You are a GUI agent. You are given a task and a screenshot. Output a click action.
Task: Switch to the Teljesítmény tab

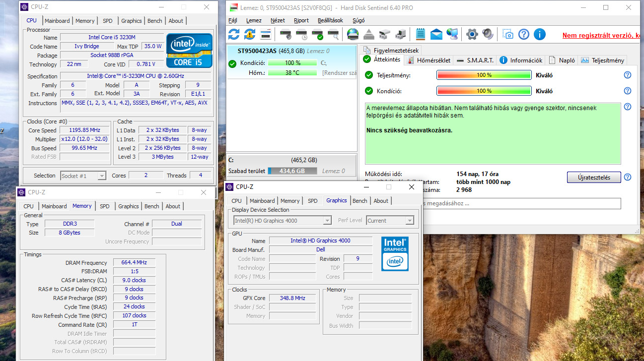602,60
